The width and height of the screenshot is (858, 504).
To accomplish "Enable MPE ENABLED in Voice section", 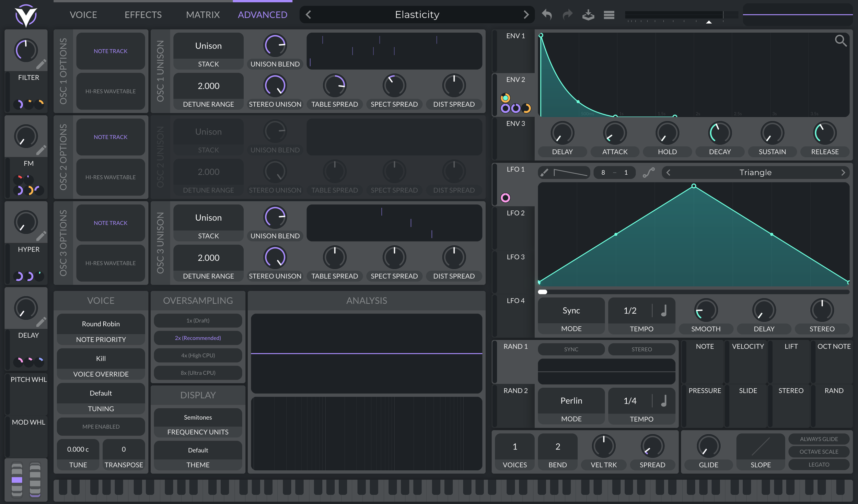I will coord(101,426).
